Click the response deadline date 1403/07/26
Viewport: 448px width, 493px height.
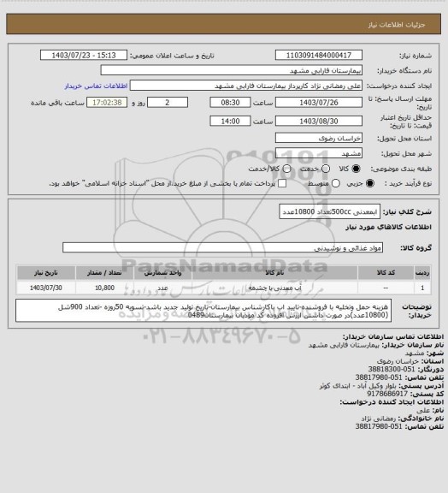(x=319, y=103)
